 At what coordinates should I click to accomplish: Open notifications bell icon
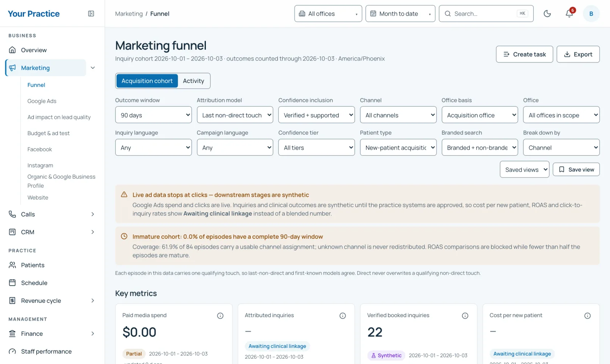point(569,14)
